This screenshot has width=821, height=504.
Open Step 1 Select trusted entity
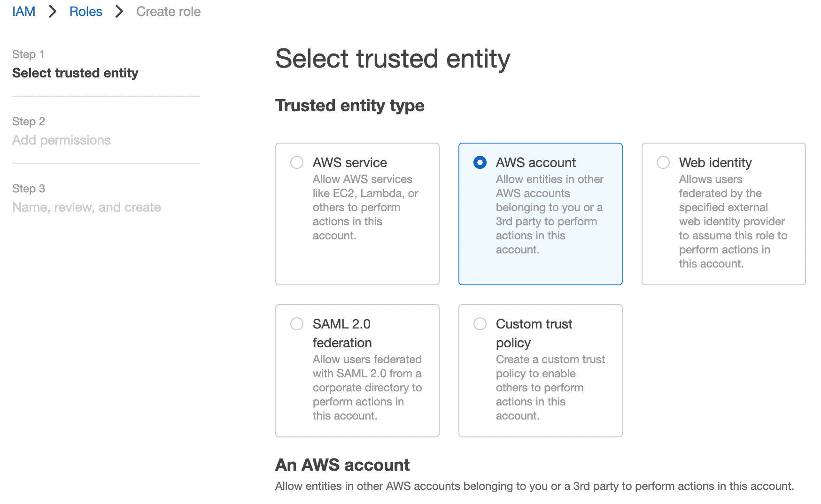[75, 73]
